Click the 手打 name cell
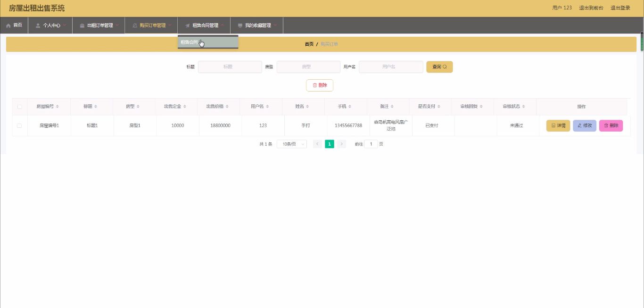Viewport: 644px width, 308px height. click(305, 125)
